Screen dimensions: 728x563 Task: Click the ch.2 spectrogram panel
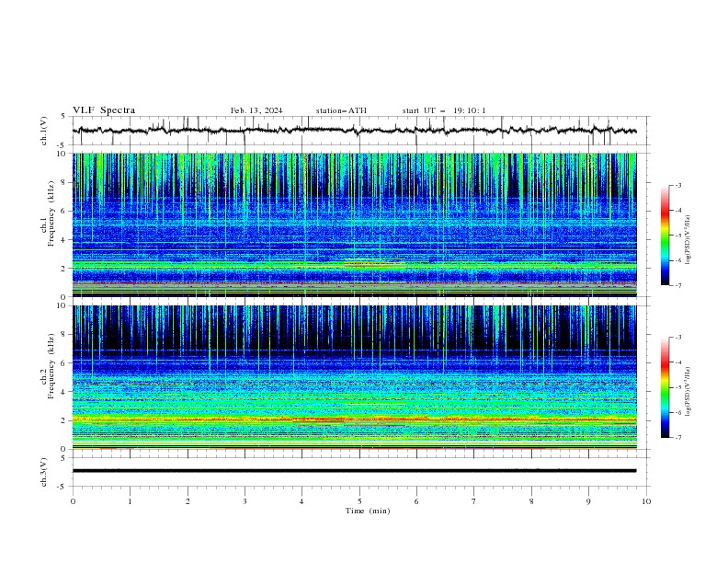click(x=355, y=377)
